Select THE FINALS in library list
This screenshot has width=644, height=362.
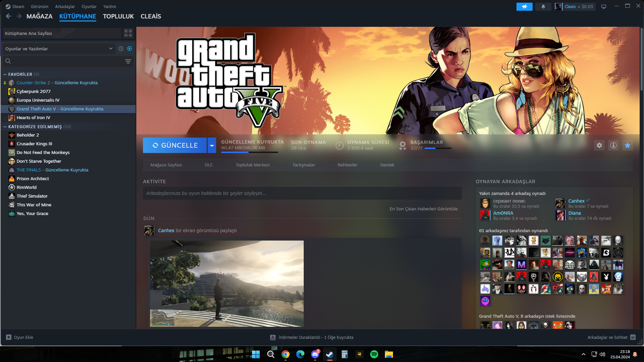(68, 170)
